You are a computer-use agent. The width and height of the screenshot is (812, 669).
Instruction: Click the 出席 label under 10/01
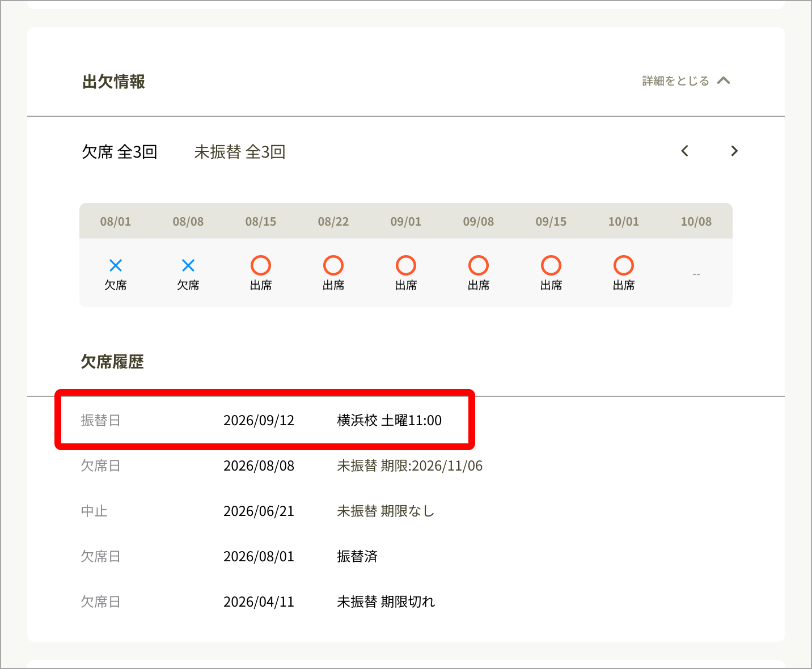pyautogui.click(x=624, y=285)
